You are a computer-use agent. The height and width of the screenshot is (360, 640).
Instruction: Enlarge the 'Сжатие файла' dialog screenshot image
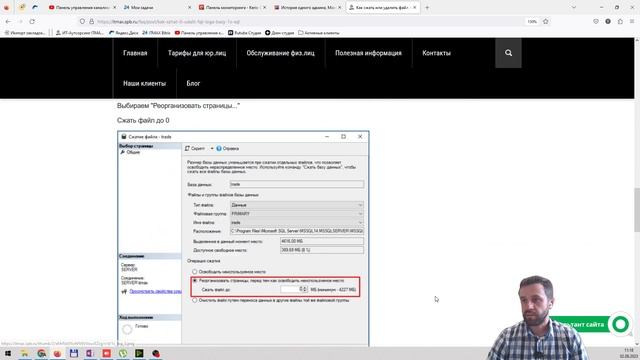point(243,238)
